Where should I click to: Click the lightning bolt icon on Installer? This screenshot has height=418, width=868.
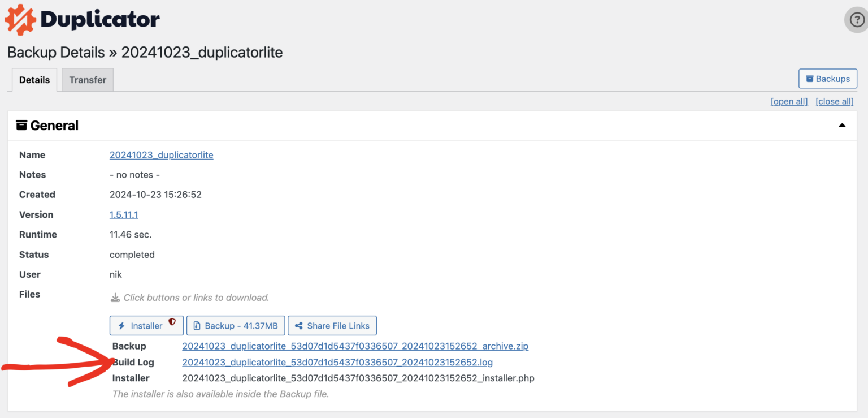121,326
